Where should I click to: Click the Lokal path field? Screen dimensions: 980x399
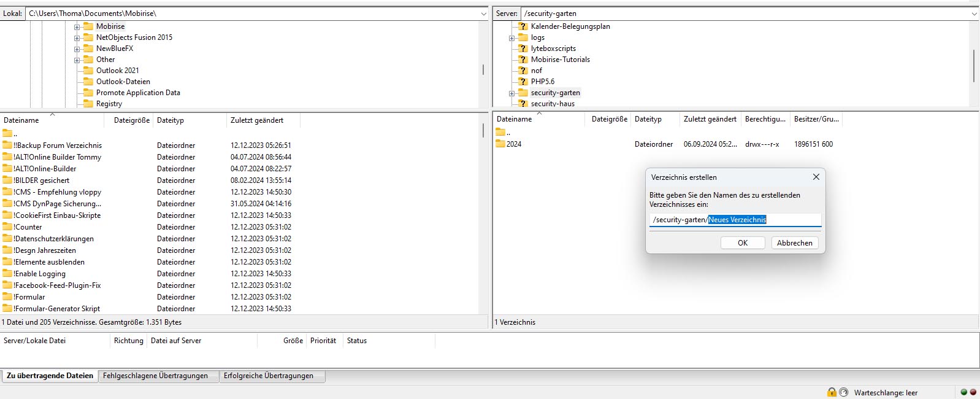tap(252, 14)
